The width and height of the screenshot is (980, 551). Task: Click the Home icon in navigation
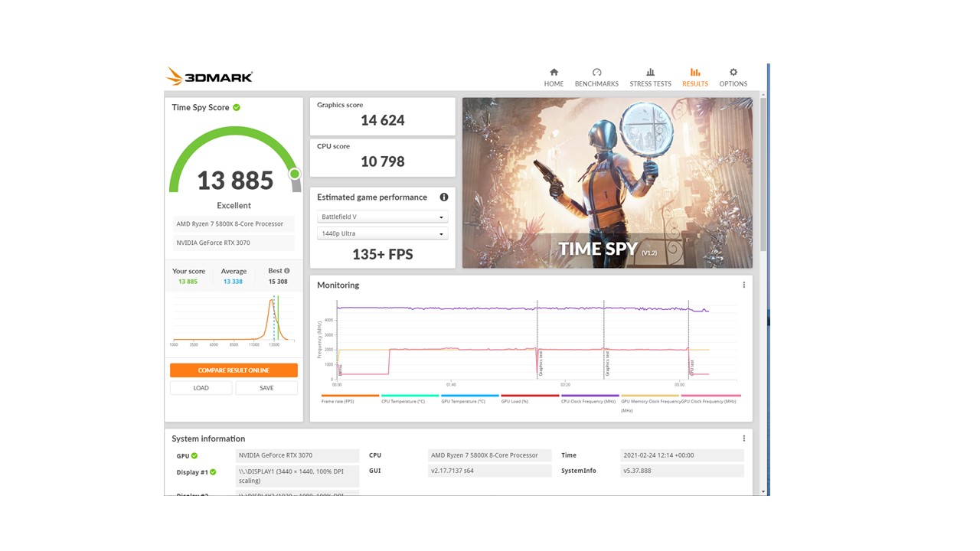tap(554, 72)
